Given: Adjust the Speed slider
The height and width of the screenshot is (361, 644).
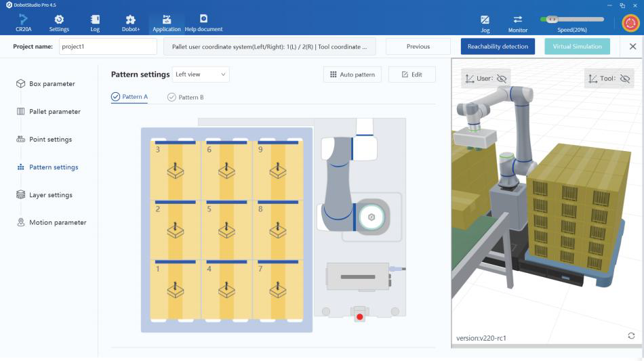Looking at the screenshot, I should point(552,19).
